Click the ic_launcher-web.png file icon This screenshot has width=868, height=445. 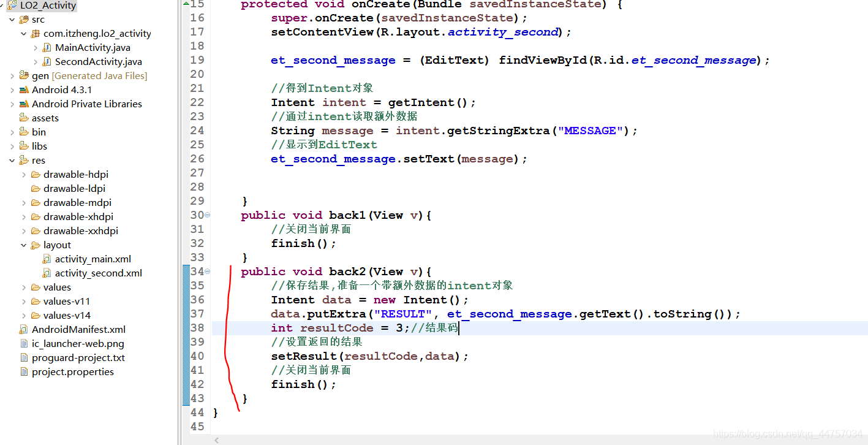click(x=24, y=344)
